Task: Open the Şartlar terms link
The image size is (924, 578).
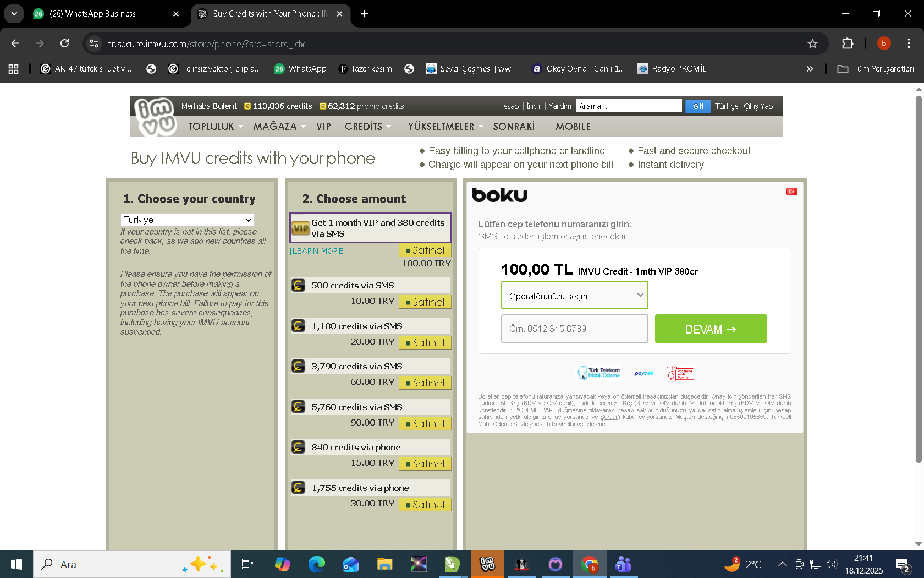Action: click(x=610, y=417)
